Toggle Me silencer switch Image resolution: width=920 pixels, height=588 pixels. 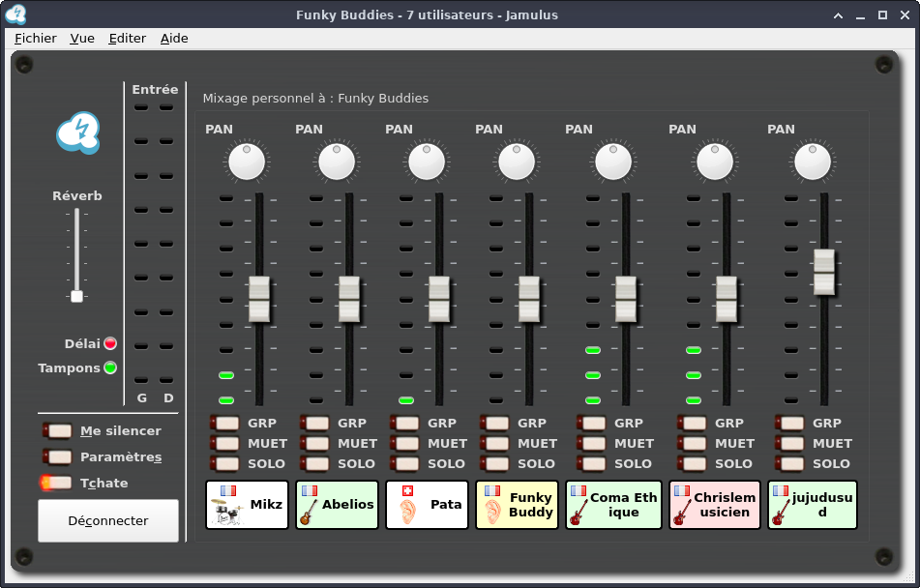57,430
